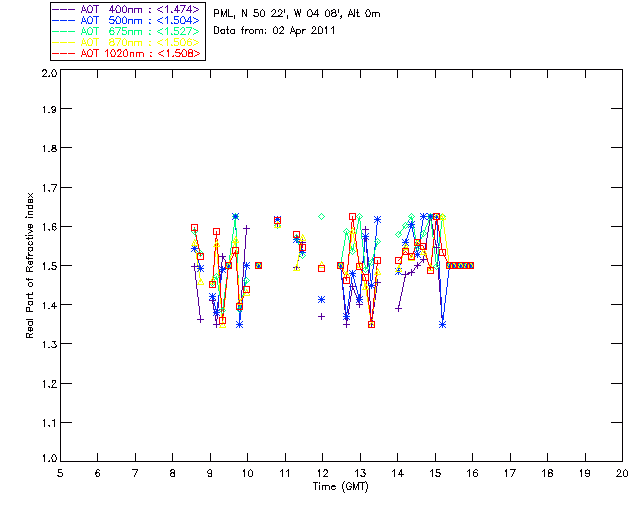Click the x-axis label 12
Image resolution: width=640 pixels, height=512 pixels.
(x=322, y=473)
